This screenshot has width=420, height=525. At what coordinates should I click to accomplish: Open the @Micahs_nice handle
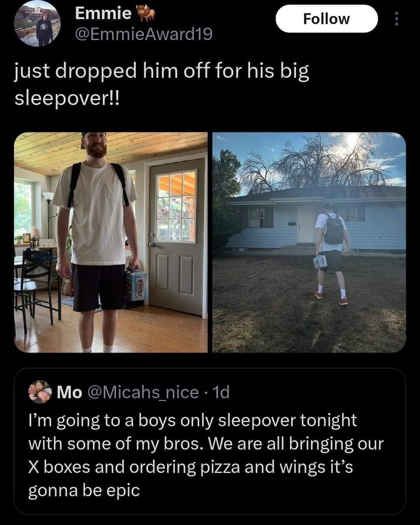click(x=143, y=392)
